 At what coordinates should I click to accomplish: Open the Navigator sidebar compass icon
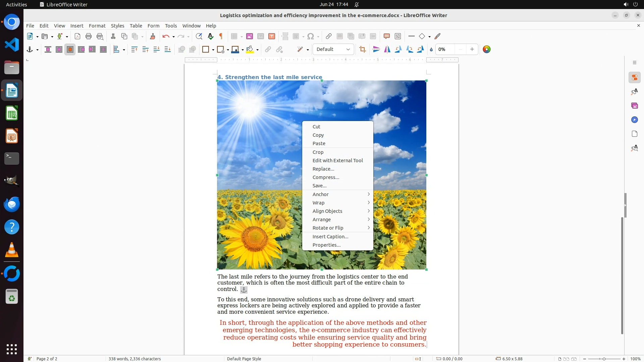(x=634, y=120)
